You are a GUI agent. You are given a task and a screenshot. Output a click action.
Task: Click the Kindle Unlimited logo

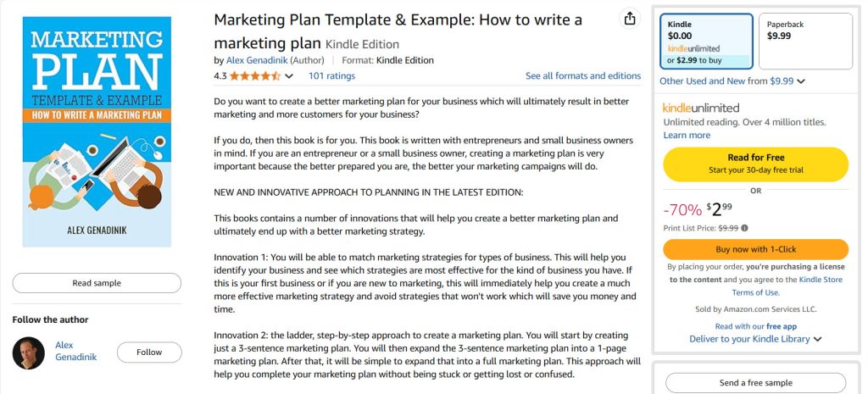(701, 108)
